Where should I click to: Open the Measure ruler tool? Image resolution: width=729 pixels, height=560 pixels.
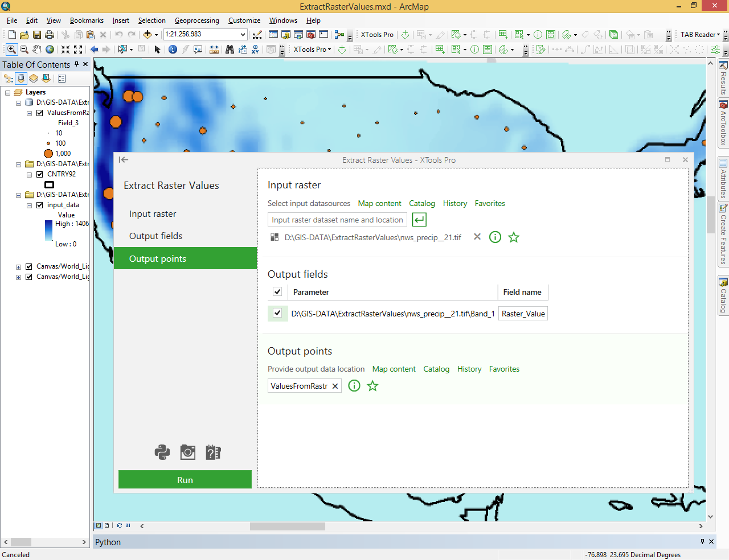tap(214, 50)
